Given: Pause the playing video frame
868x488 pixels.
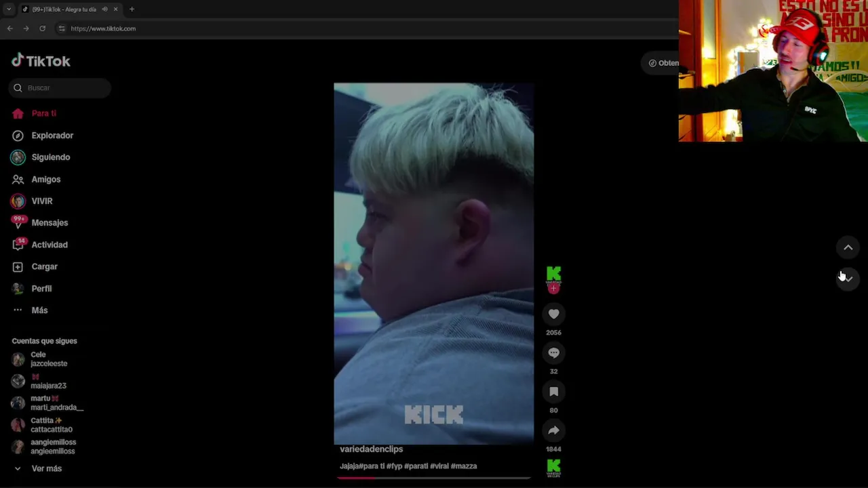Looking at the screenshot, I should pos(434,263).
